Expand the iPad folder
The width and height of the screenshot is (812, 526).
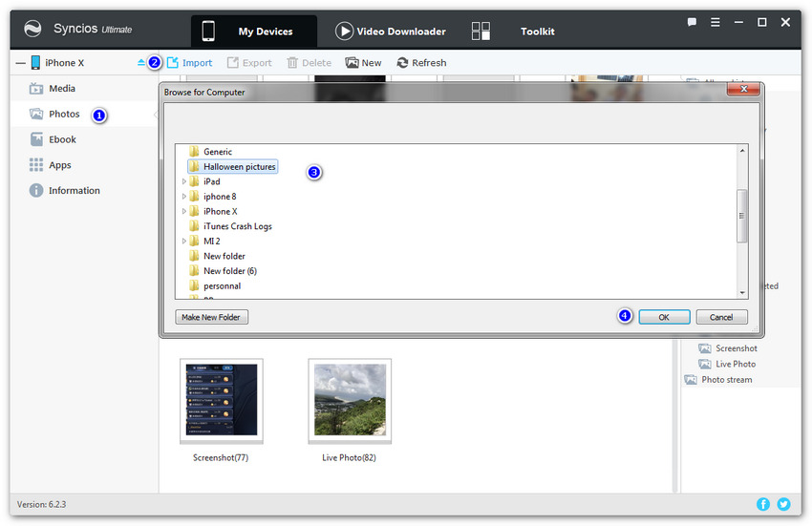pos(183,181)
